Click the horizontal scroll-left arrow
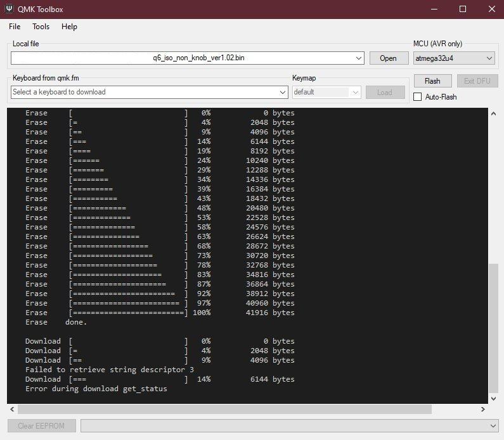The width and height of the screenshot is (504, 440). [12, 409]
